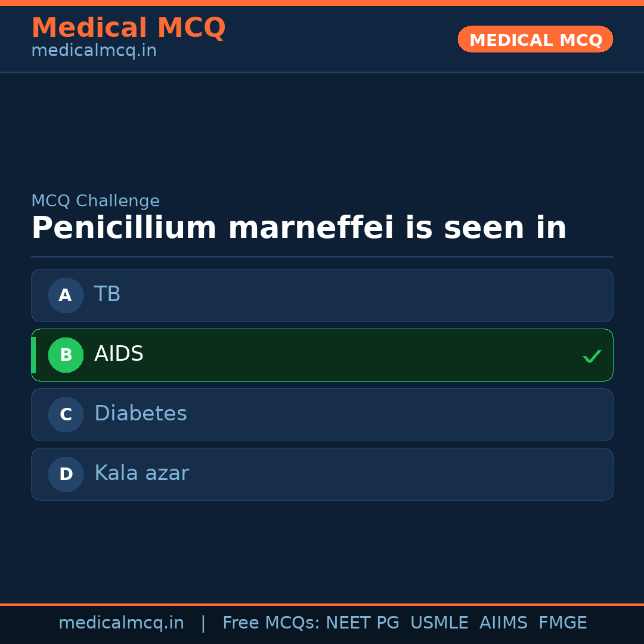Visit medicalmcq.in from the header

coord(94,50)
